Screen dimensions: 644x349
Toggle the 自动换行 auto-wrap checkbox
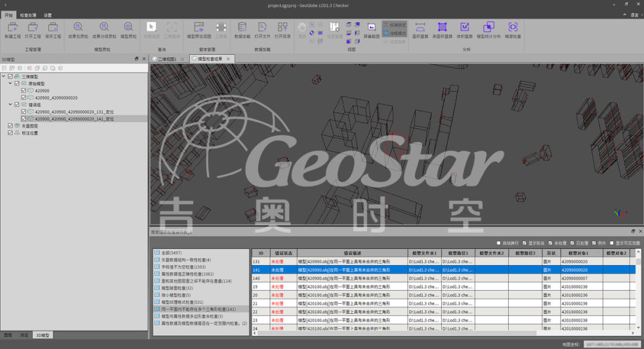pos(499,243)
